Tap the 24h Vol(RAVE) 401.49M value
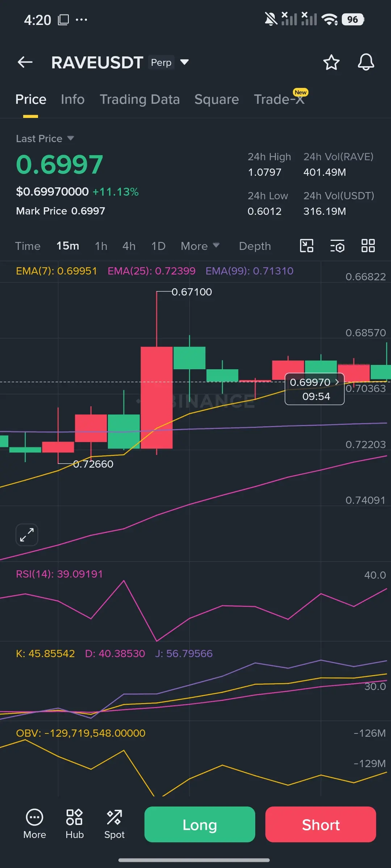Viewport: 391px width, 868px height. coord(325,172)
